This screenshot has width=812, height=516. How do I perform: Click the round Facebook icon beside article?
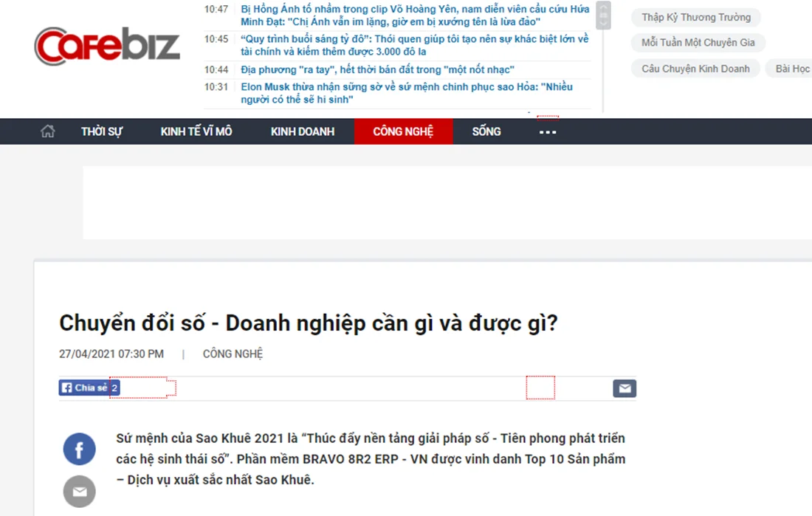[79, 449]
